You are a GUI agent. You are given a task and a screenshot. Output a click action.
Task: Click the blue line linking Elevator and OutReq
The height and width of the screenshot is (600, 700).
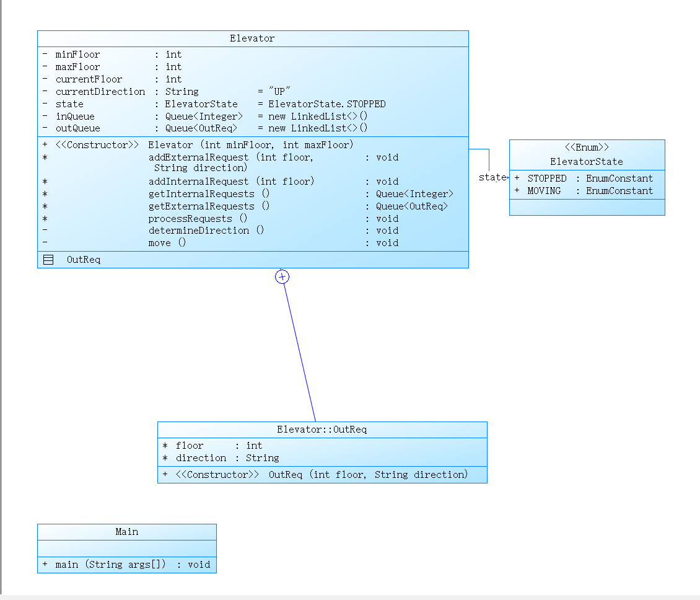[x=300, y=353]
